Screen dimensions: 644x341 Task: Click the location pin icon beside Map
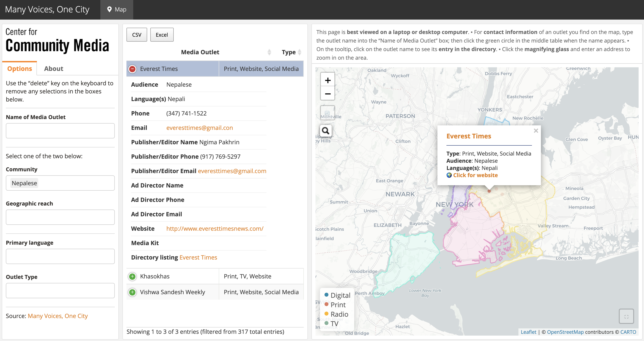coord(109,9)
